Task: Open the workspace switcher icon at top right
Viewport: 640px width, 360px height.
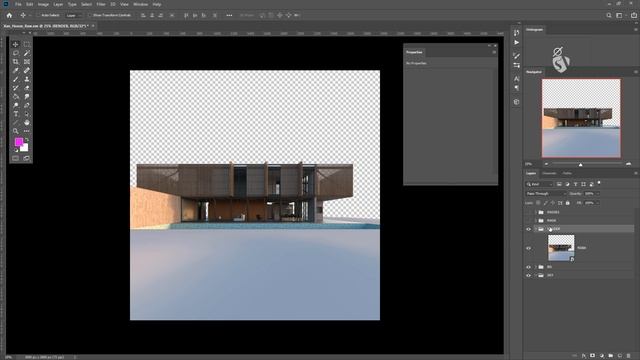Action: point(620,16)
